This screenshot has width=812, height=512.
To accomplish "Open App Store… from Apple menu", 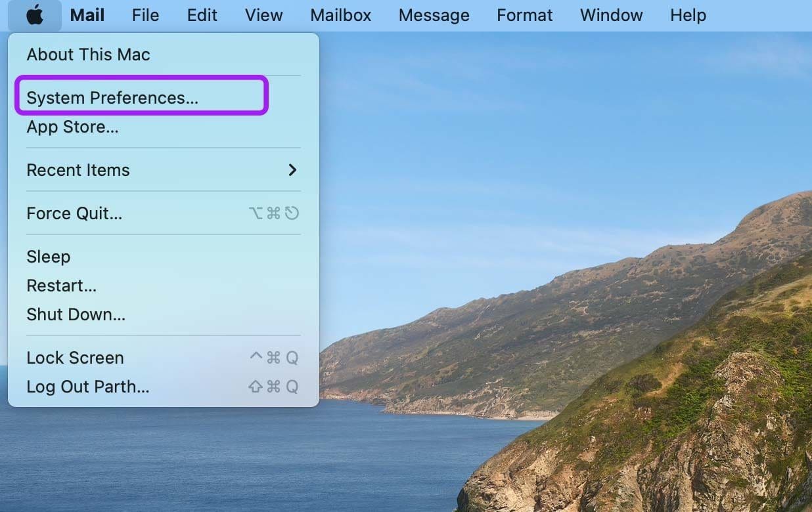I will coord(164,127).
